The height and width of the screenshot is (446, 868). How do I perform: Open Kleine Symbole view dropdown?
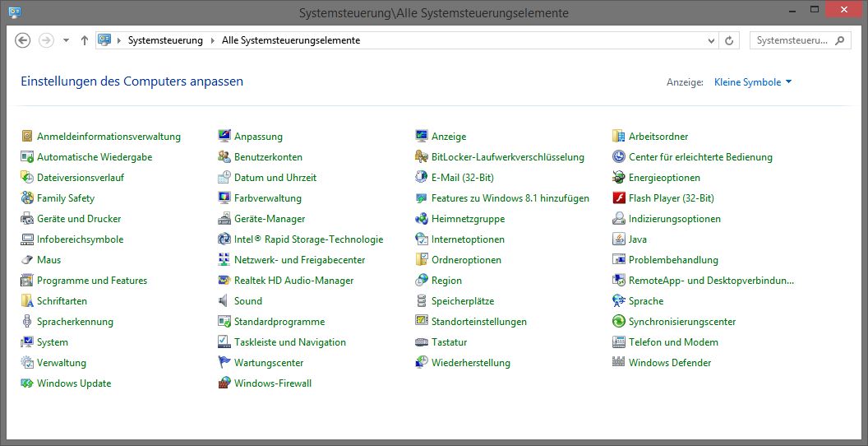753,82
